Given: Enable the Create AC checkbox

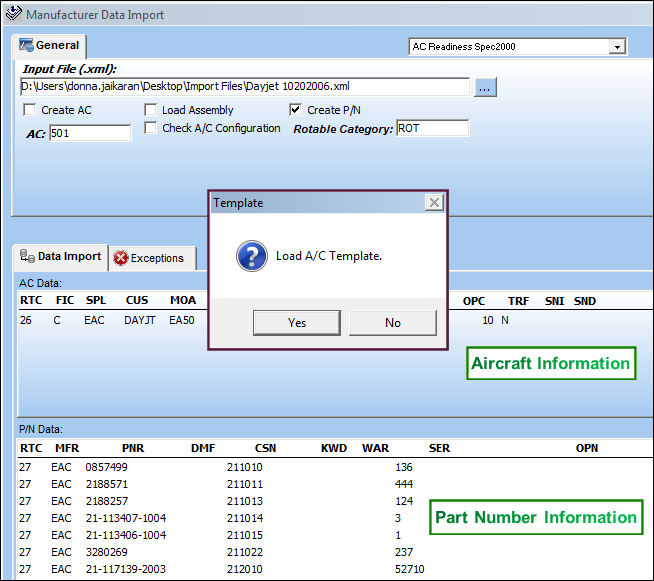Looking at the screenshot, I should point(29,110).
